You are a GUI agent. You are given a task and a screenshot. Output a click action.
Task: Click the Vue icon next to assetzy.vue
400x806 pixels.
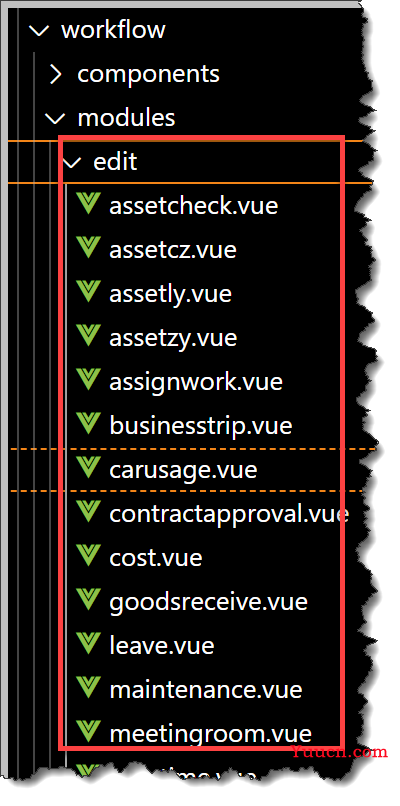point(87,336)
